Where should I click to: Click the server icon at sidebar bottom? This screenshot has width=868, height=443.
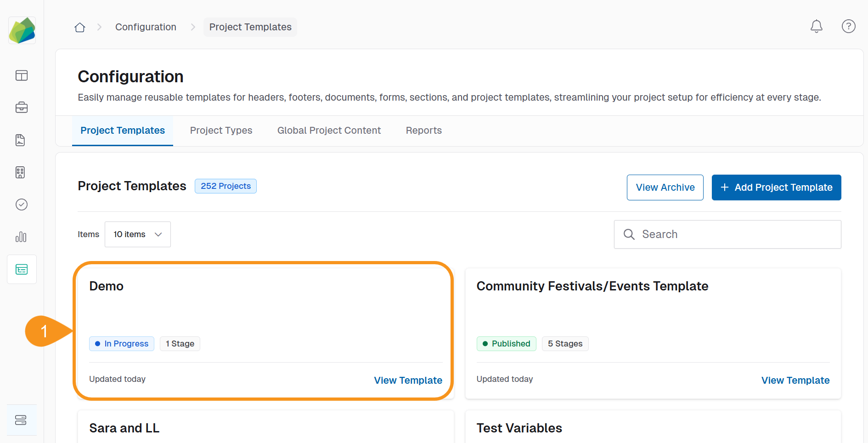(22, 420)
